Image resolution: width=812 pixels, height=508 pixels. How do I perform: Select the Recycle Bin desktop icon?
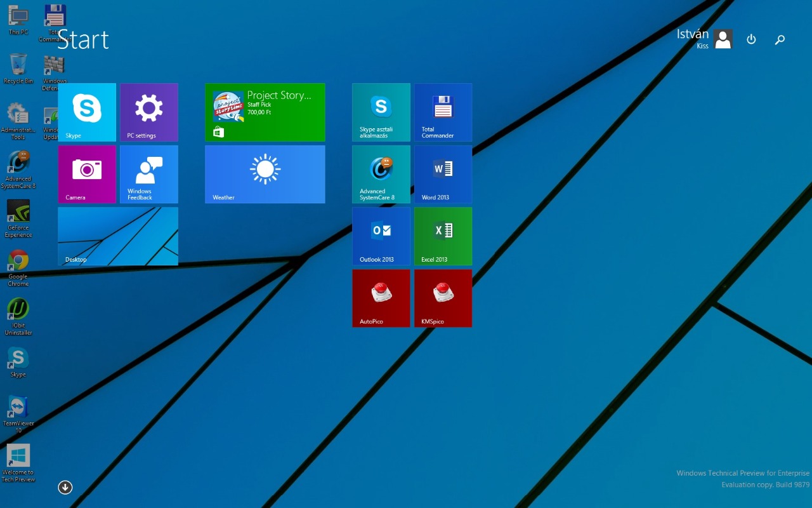pyautogui.click(x=18, y=69)
